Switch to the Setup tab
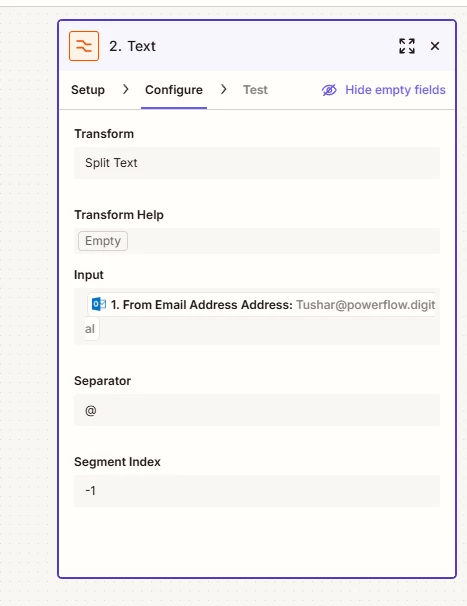This screenshot has width=467, height=606. (88, 90)
